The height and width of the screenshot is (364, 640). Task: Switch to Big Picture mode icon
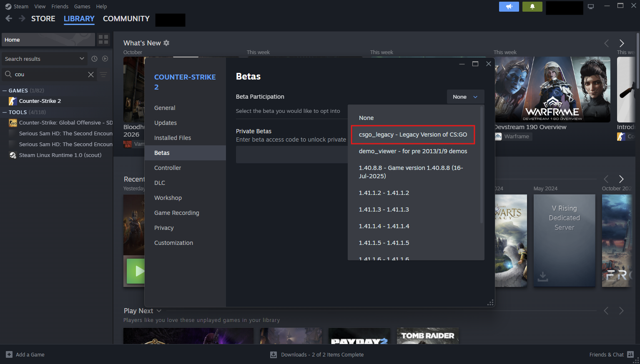(x=591, y=6)
